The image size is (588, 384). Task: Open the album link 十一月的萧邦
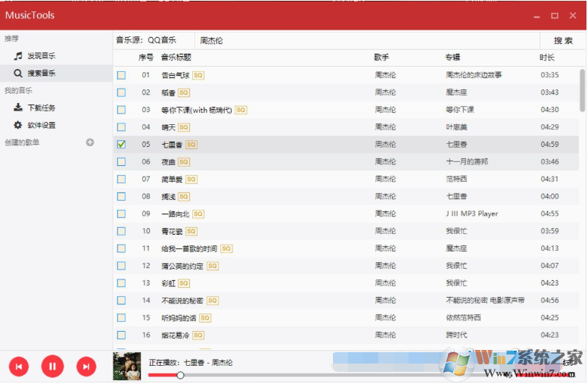tap(467, 162)
